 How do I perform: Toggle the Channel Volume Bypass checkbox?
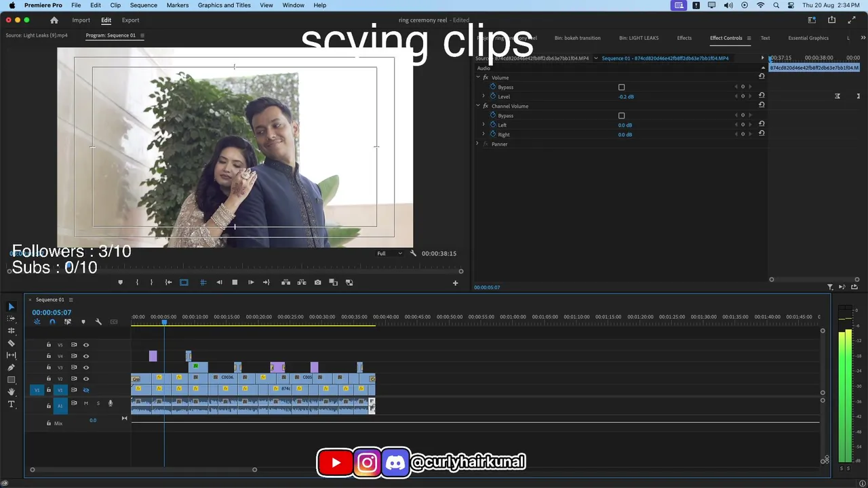point(621,116)
